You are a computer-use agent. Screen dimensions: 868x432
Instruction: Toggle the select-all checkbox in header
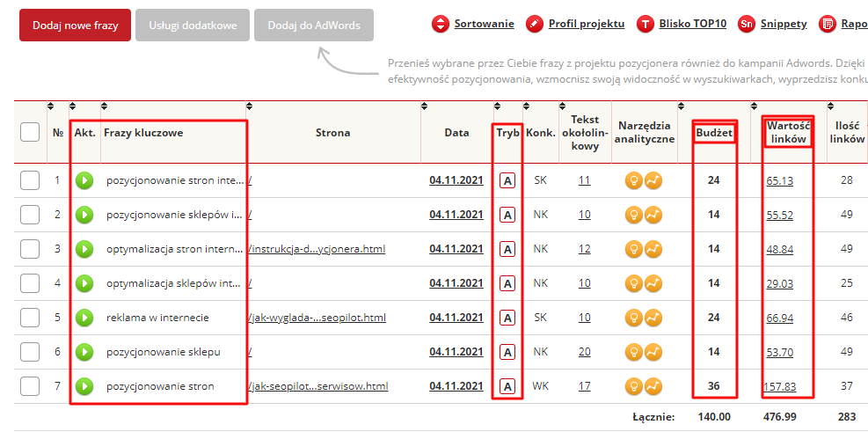(x=30, y=133)
